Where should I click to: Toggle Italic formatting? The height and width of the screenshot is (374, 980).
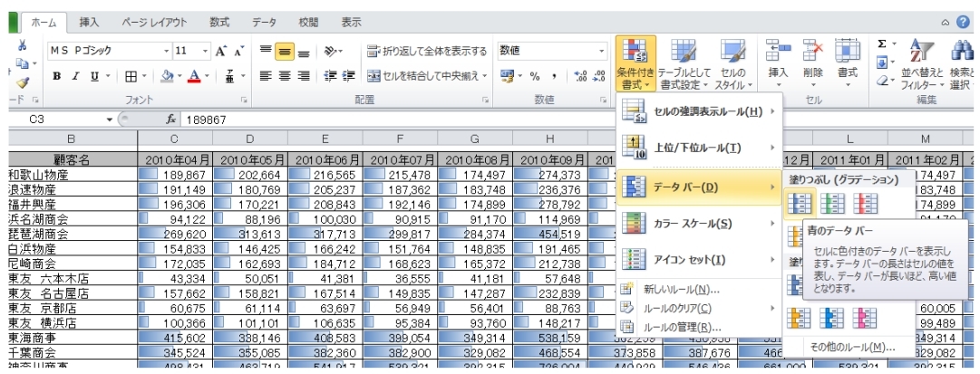pyautogui.click(x=75, y=76)
